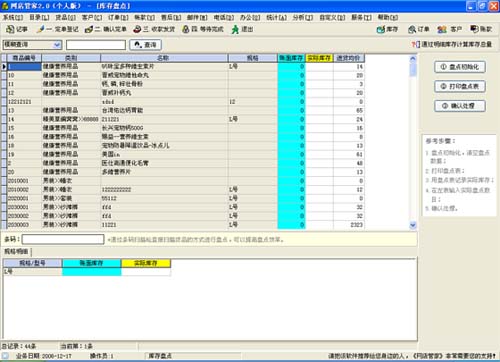This screenshot has width=500, height=362.
Task: Open the 客户 customers shortcut icon
Action: (450, 29)
